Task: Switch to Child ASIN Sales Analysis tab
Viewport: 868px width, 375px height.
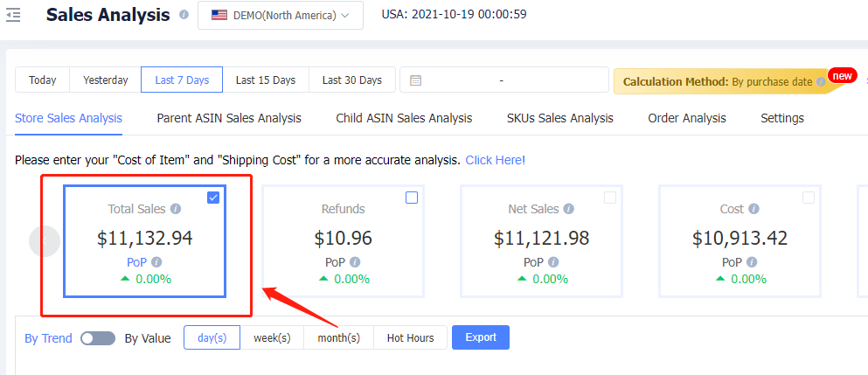Action: pyautogui.click(x=404, y=118)
